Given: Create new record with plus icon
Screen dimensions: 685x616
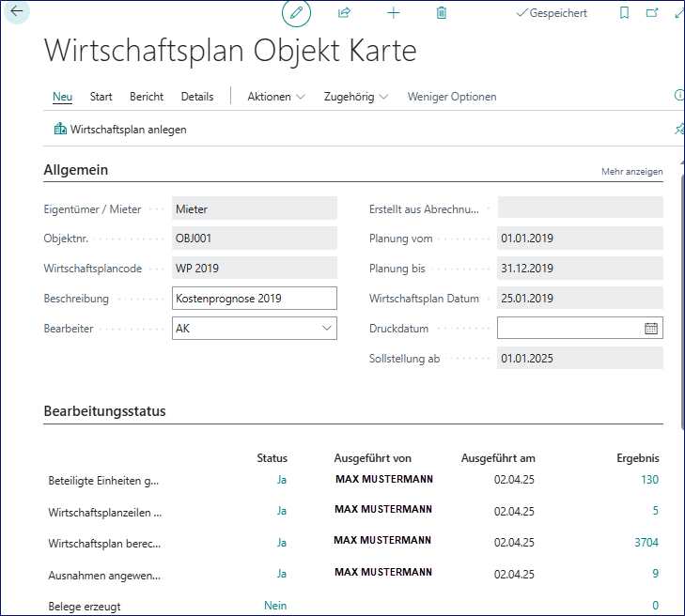Looking at the screenshot, I should 393,12.
